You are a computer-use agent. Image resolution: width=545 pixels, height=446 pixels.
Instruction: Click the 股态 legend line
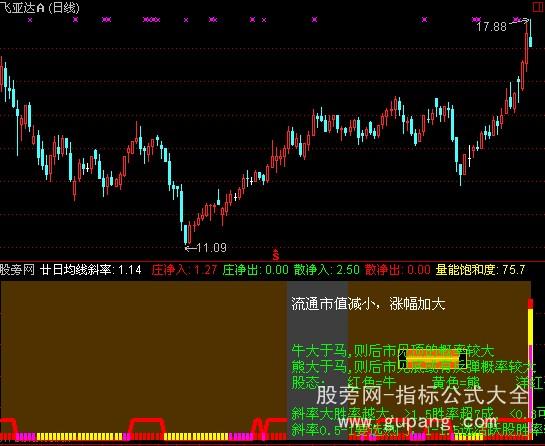(x=418, y=382)
